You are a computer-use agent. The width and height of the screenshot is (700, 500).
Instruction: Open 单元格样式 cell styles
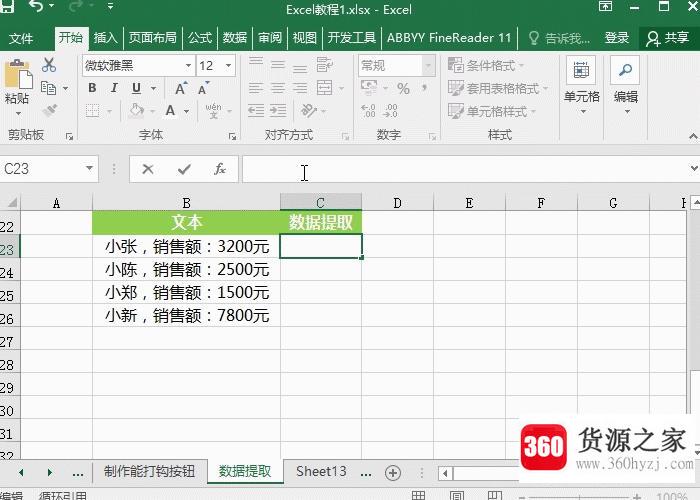492,111
